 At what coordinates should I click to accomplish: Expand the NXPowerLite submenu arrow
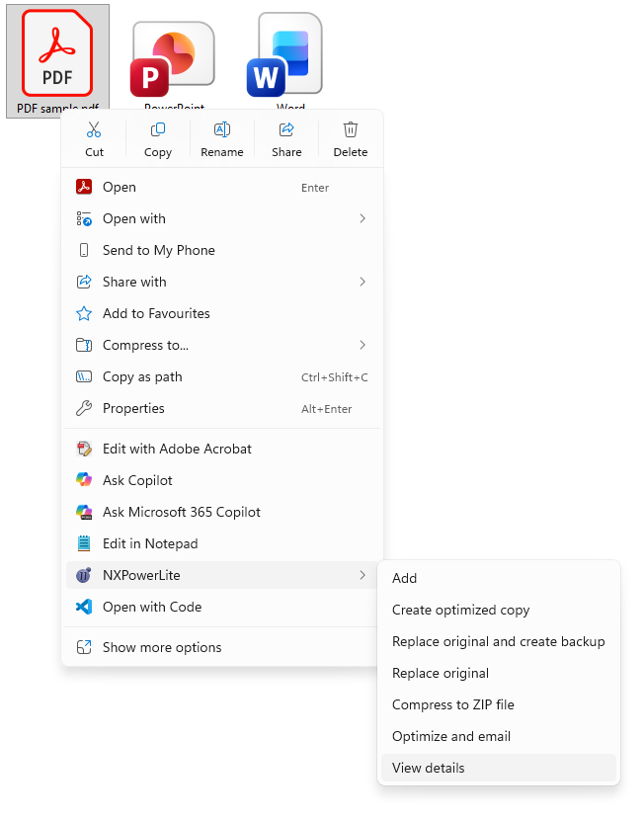(362, 575)
